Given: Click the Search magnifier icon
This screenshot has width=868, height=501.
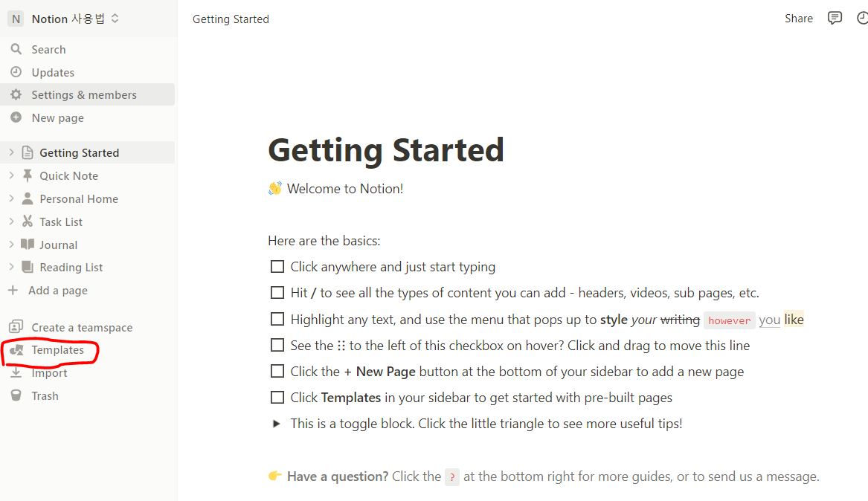Looking at the screenshot, I should [x=16, y=49].
